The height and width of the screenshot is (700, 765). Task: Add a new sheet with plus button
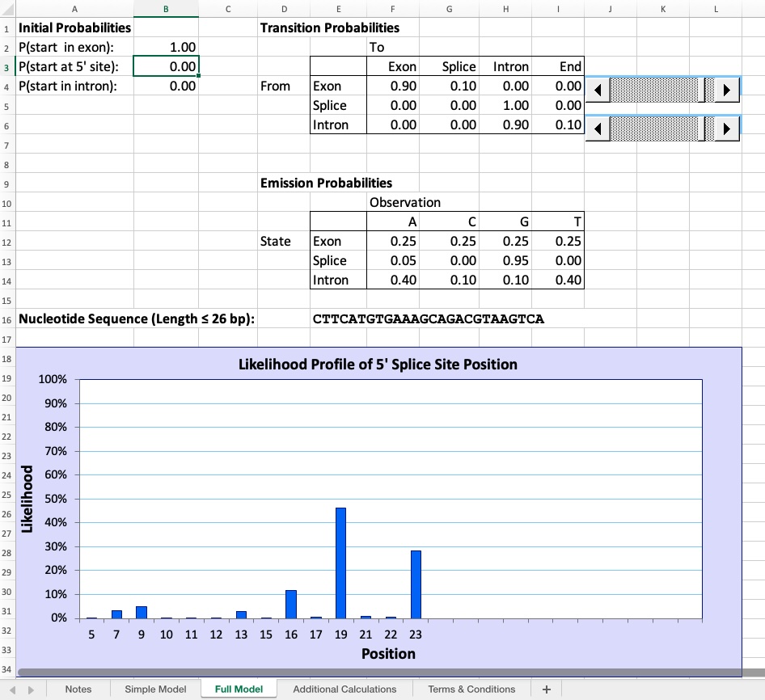click(x=547, y=689)
